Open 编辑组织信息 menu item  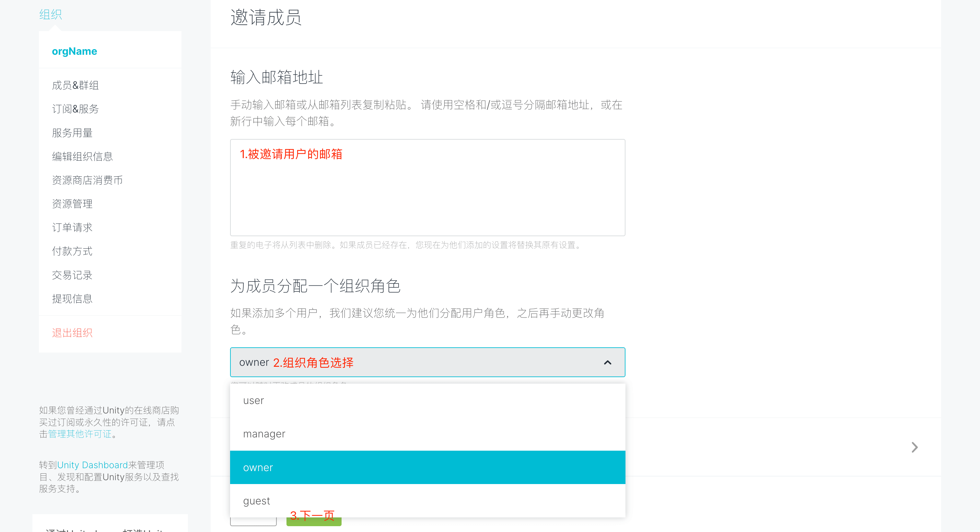point(82,156)
